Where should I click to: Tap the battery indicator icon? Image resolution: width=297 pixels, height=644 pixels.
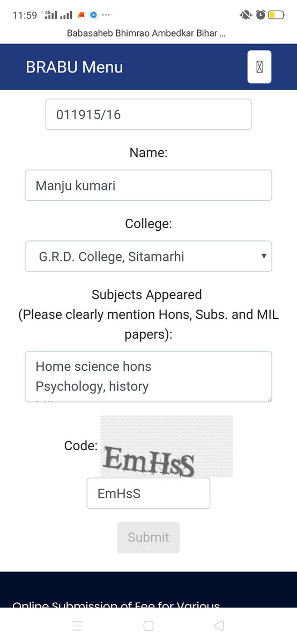click(x=277, y=15)
